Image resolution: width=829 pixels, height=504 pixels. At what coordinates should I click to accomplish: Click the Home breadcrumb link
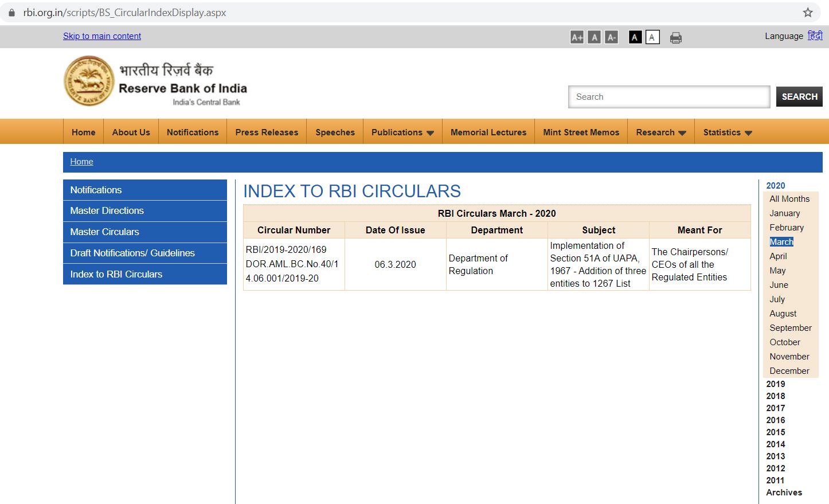tap(81, 162)
